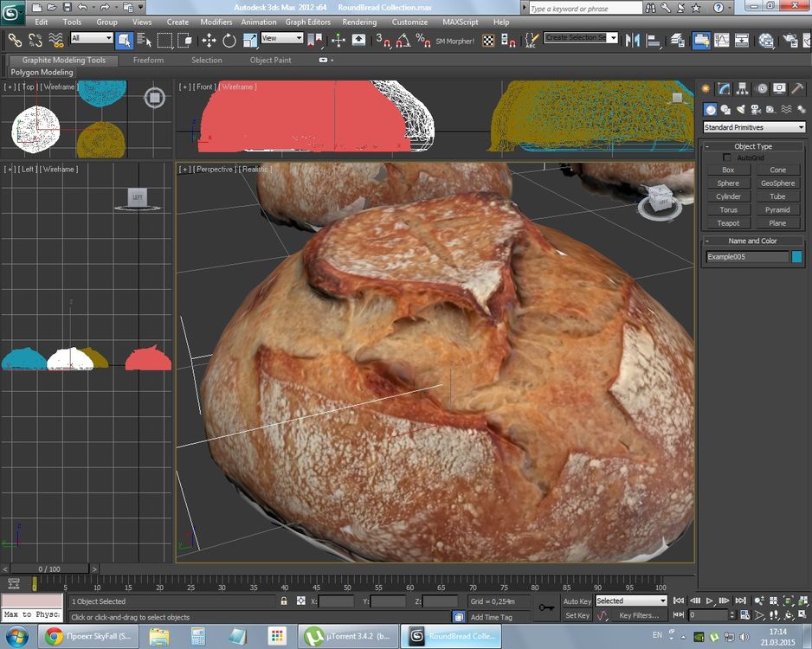The height and width of the screenshot is (649, 812).
Task: Open the Modify panel tab icon
Action: pyautogui.click(x=724, y=88)
